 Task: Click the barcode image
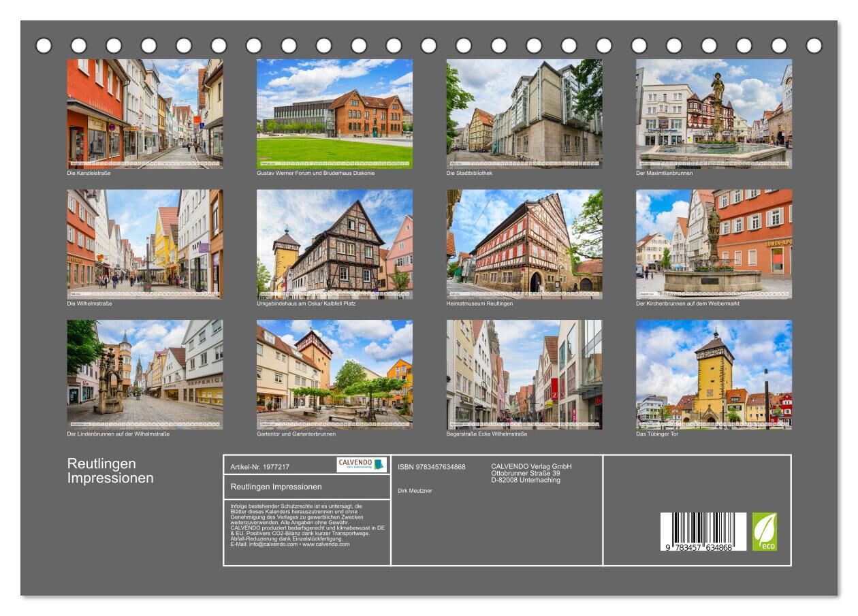703,532
